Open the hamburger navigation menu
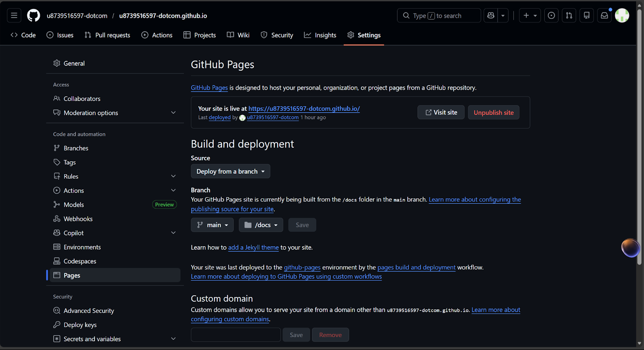Image resolution: width=644 pixels, height=350 pixels. (x=14, y=16)
